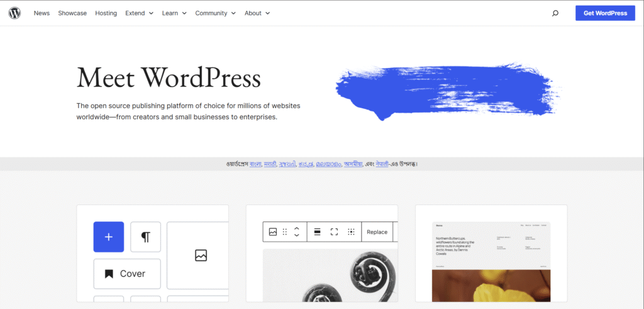
Task: Click the dotted grid position icon
Action: [352, 232]
